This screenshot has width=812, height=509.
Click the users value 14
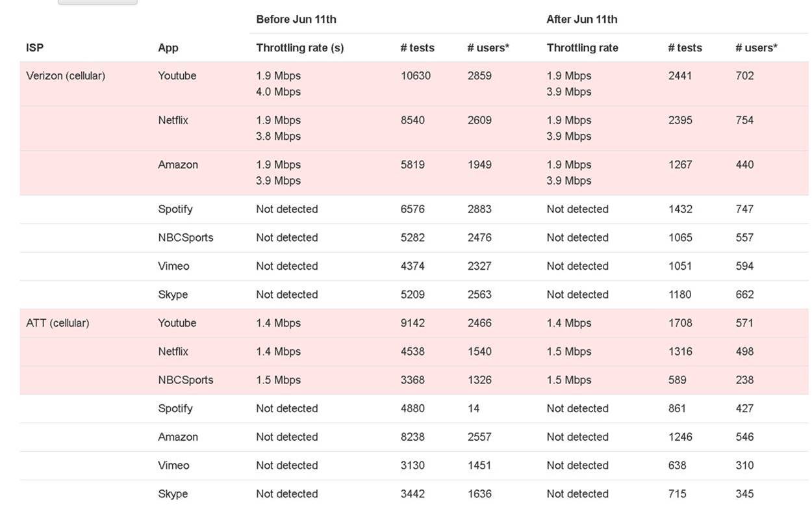tap(474, 409)
